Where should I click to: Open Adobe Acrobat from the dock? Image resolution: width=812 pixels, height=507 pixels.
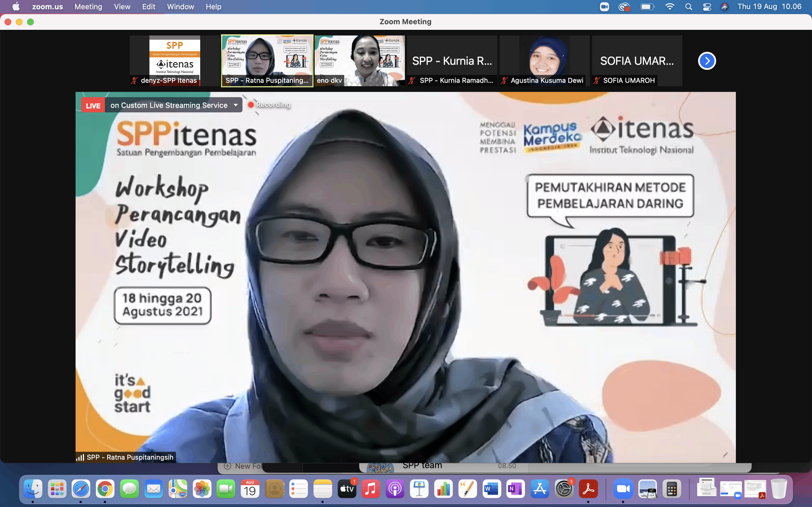588,489
